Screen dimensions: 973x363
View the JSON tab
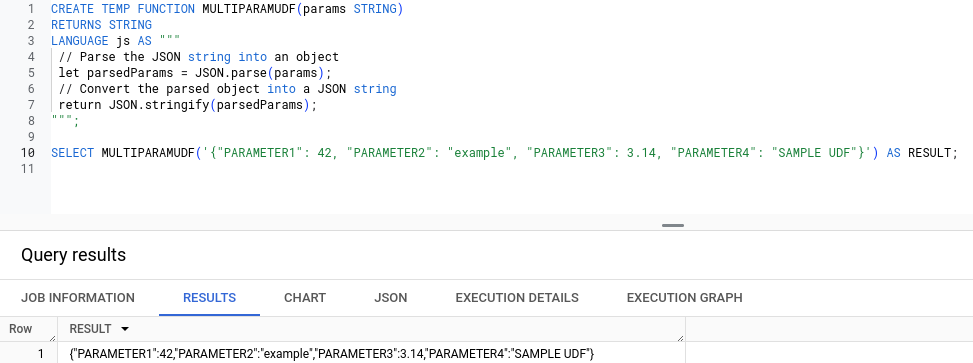(x=390, y=298)
